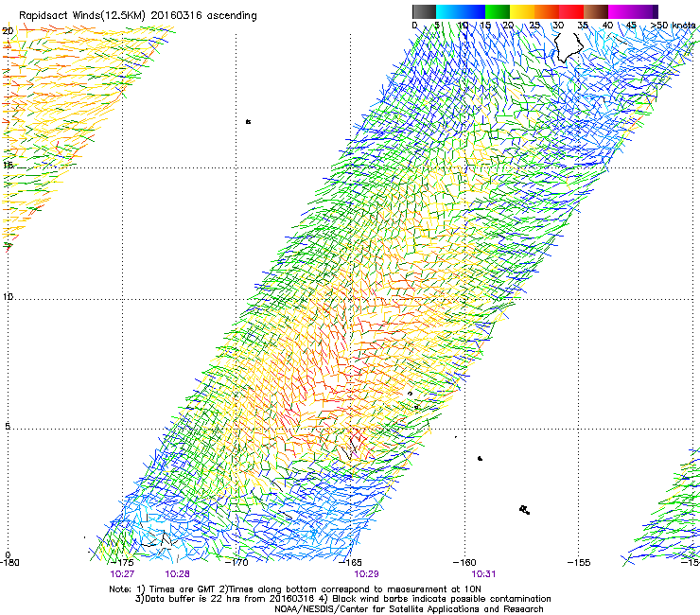This screenshot has height=615, width=700.
Task: Click the small island near -157 longitude, 2N
Action: point(525,510)
